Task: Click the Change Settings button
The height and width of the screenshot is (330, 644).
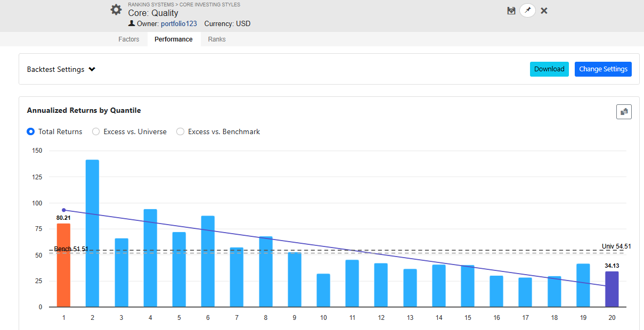Action: (603, 69)
